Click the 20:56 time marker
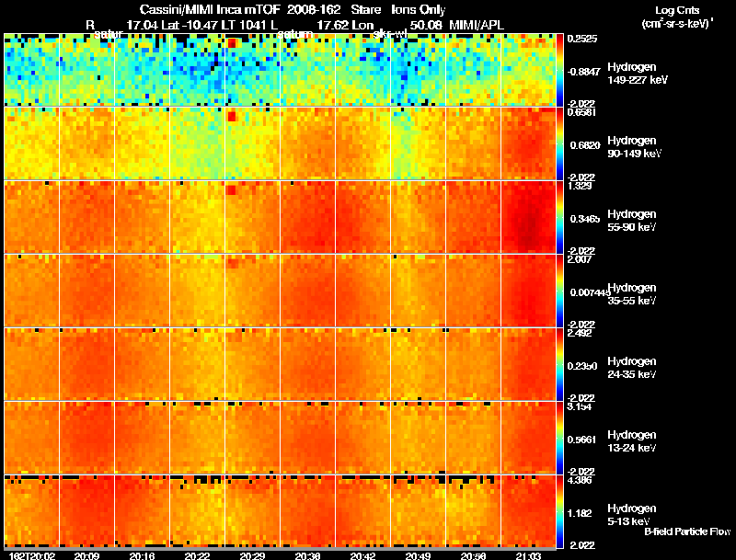The image size is (736, 560). [473, 555]
